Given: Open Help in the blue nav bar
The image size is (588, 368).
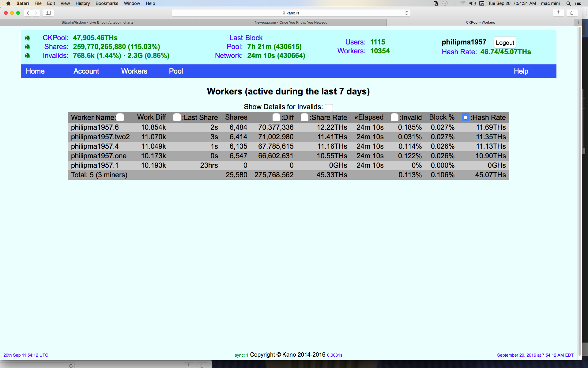Looking at the screenshot, I should [x=521, y=71].
